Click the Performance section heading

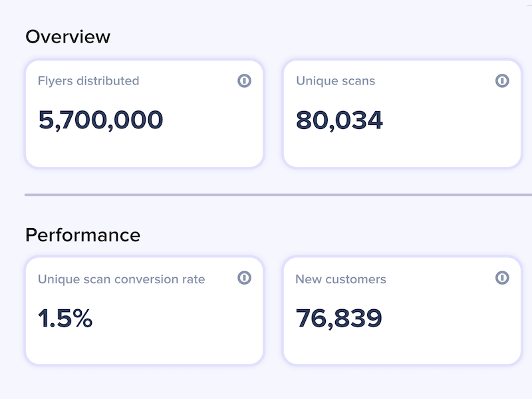click(82, 235)
